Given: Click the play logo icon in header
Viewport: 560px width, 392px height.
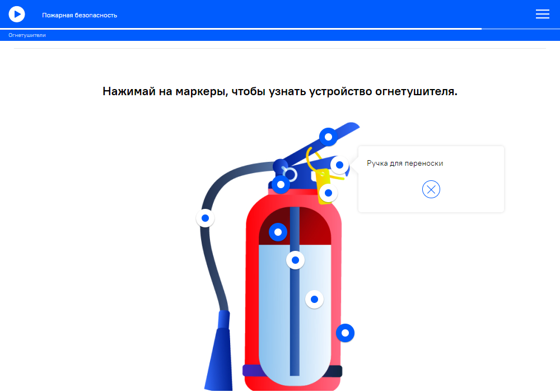Looking at the screenshot, I should (x=17, y=15).
